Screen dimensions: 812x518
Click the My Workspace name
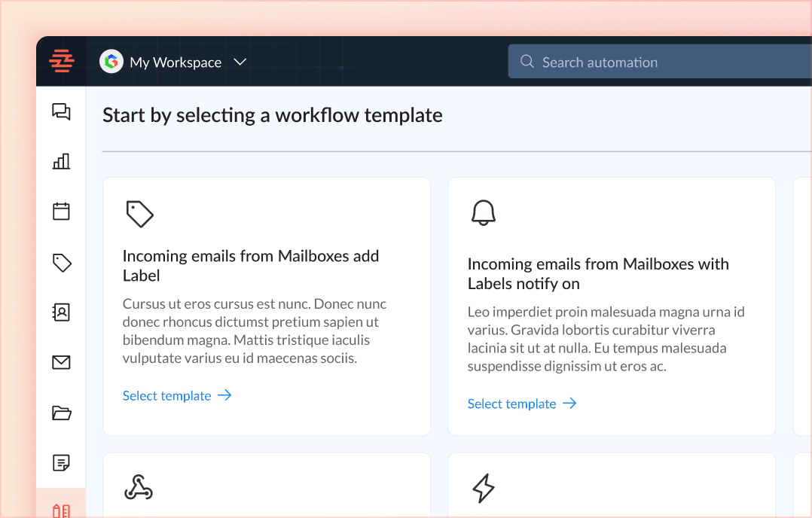pos(176,62)
